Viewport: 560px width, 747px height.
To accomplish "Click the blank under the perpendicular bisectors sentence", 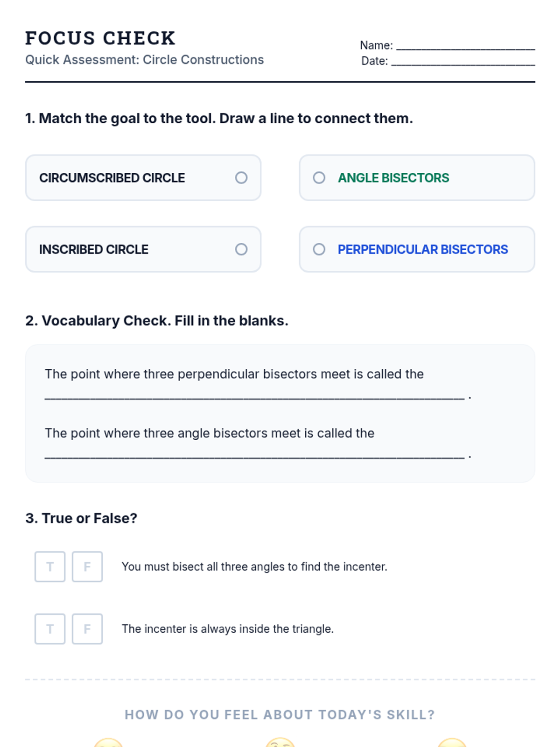I will point(255,397).
